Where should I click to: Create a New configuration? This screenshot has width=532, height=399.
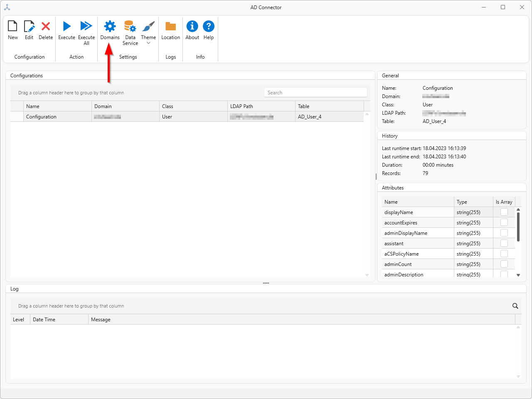click(13, 30)
